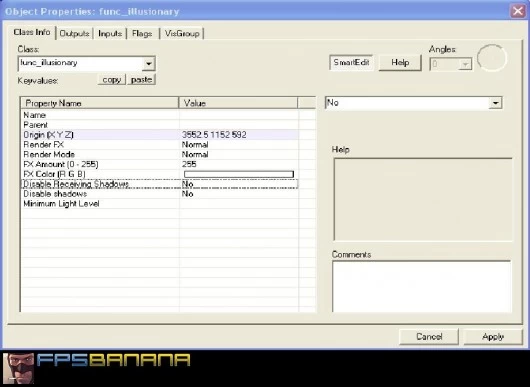Select the FX Color (R G B) row
Image resolution: width=530 pixels, height=387 pixels.
160,174
